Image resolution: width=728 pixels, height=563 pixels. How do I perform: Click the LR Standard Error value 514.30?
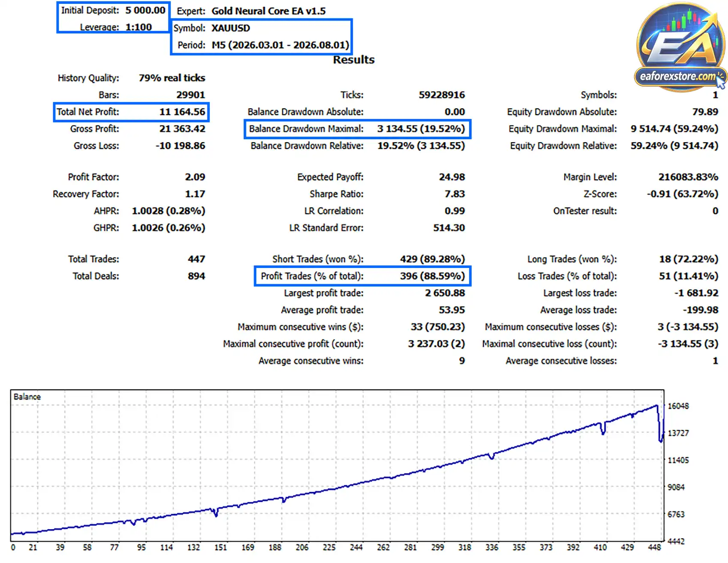click(x=449, y=228)
